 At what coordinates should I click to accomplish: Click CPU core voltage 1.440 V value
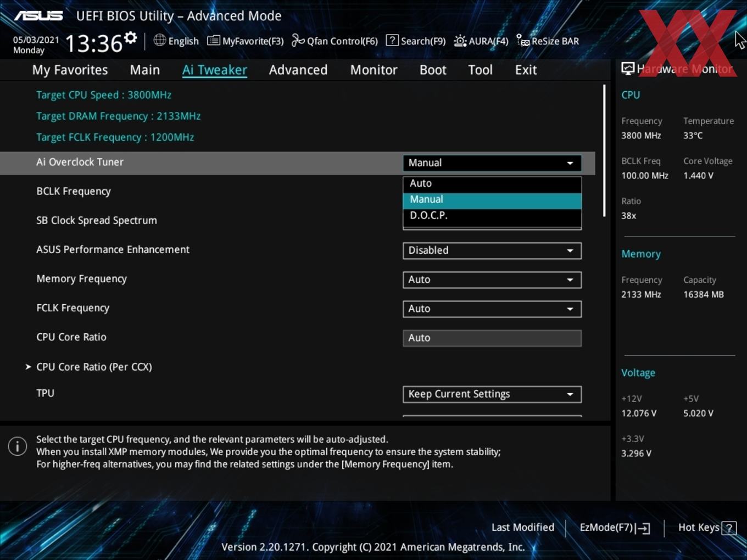(x=698, y=176)
